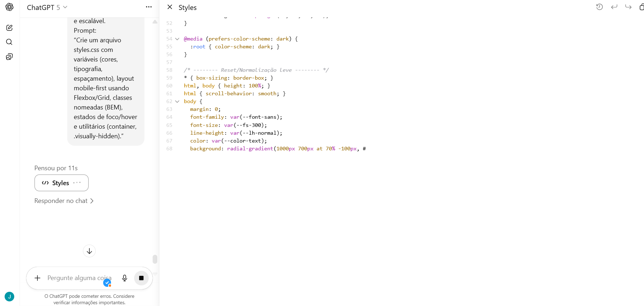Click the chat scrollbar thumb

(155, 259)
